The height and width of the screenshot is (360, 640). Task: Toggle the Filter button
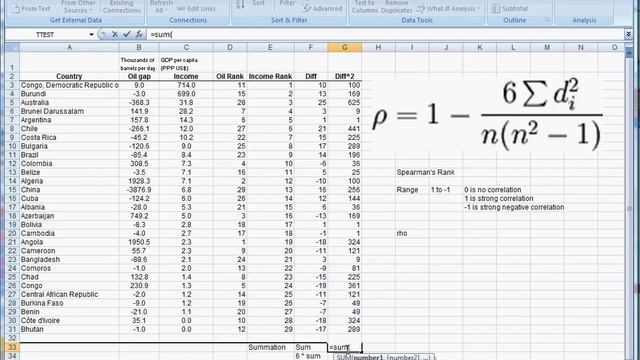(287, 4)
